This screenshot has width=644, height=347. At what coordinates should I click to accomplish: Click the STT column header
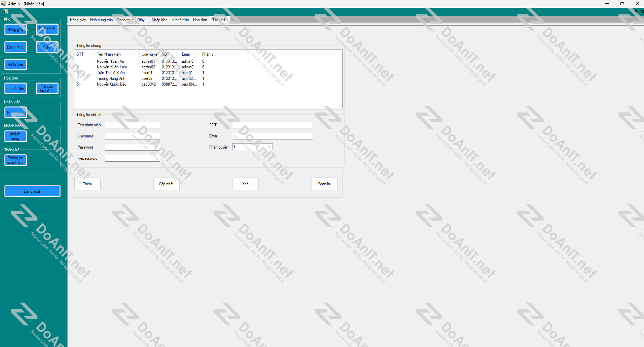click(84, 54)
